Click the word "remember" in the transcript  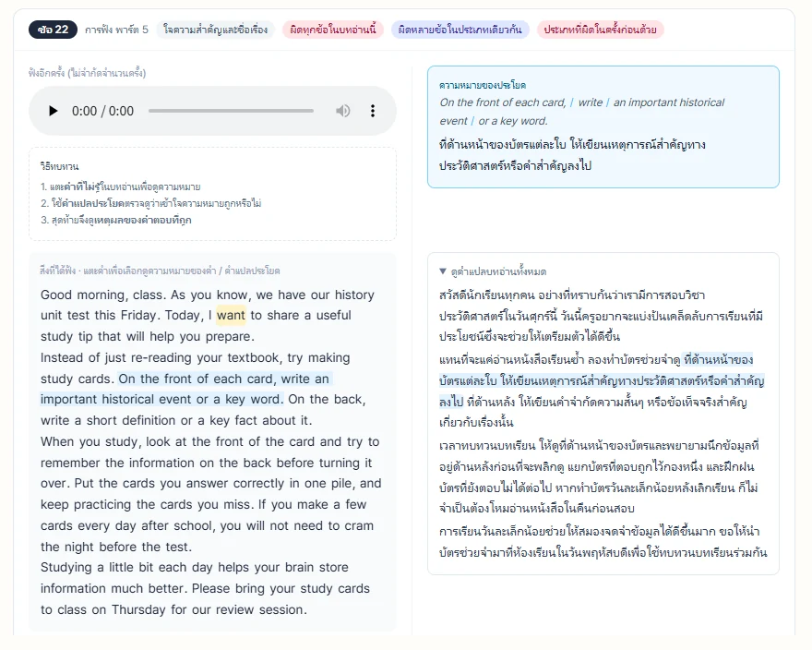coord(70,463)
